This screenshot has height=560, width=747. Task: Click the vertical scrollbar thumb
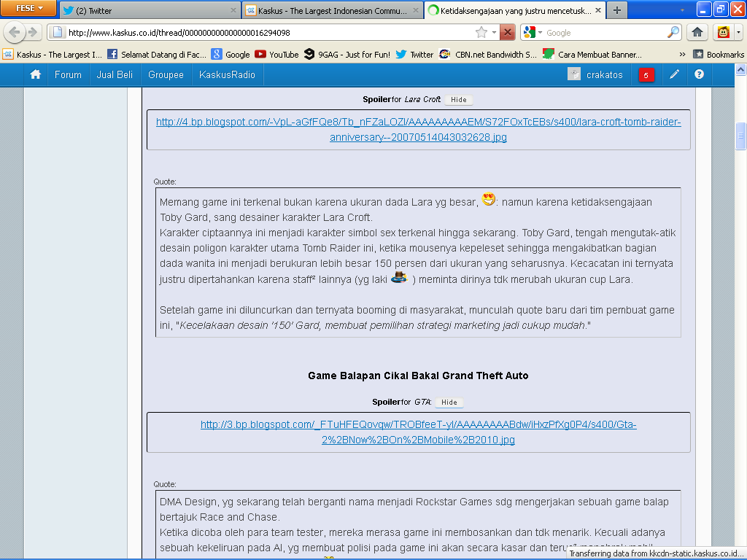[741, 136]
